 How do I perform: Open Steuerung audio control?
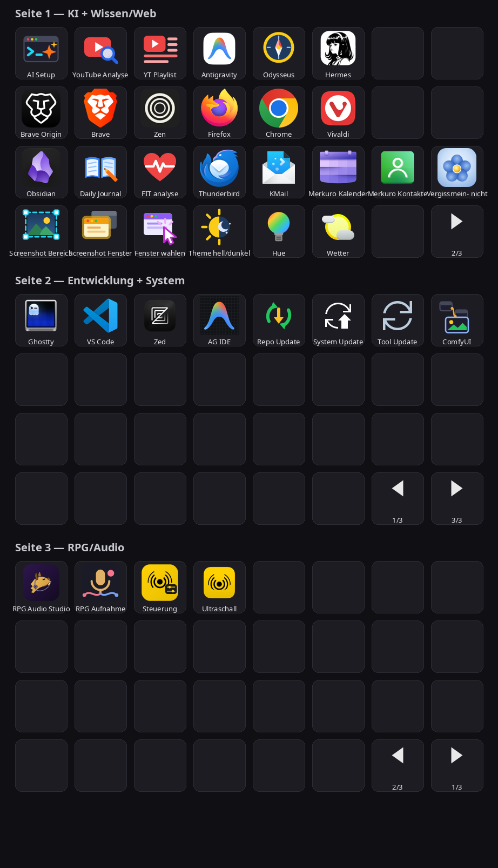click(160, 587)
